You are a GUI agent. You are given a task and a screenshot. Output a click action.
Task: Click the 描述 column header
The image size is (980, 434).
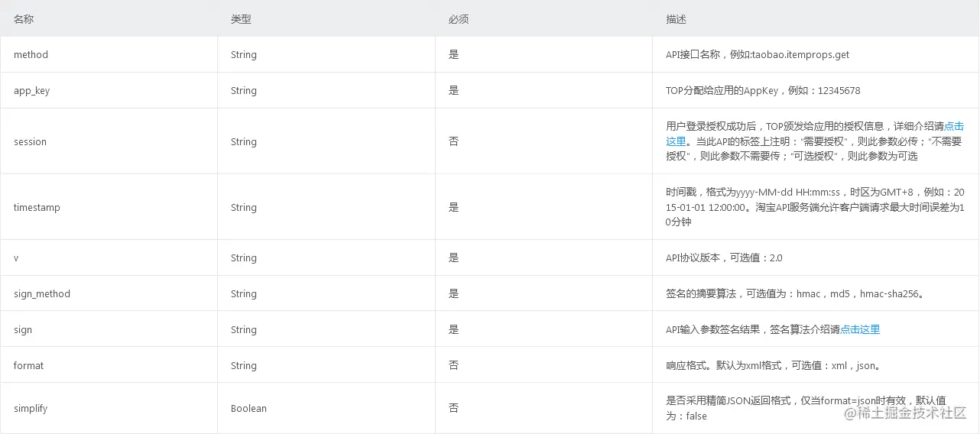click(676, 19)
